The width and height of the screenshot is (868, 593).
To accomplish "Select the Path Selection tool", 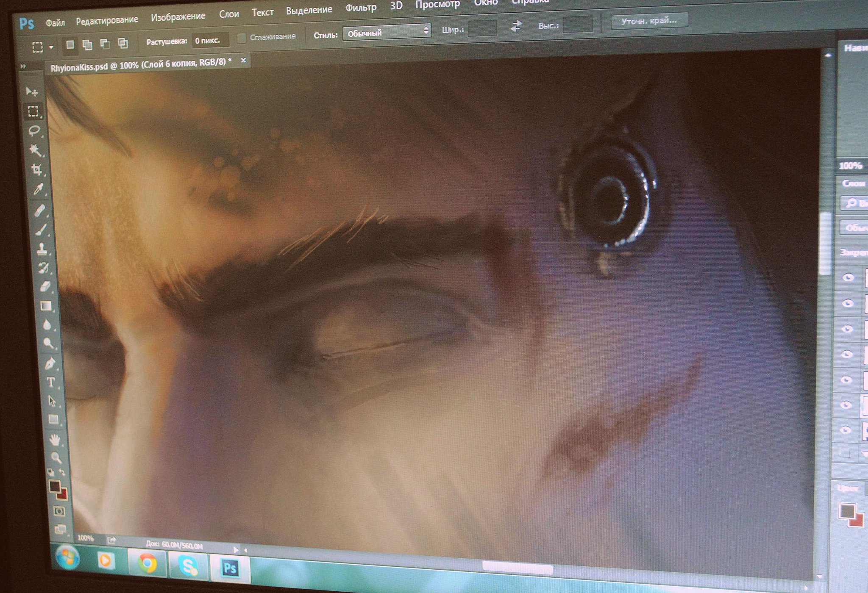I will pos(52,401).
